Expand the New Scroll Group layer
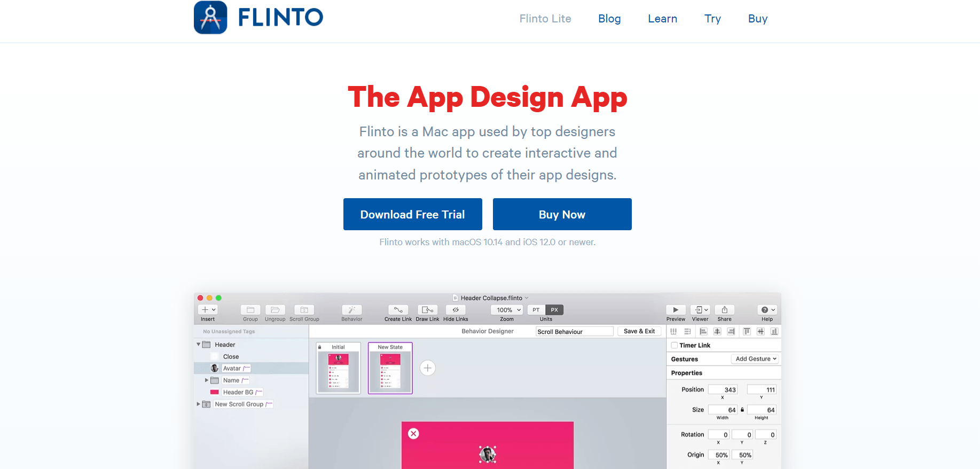The height and width of the screenshot is (469, 980). coord(199,404)
